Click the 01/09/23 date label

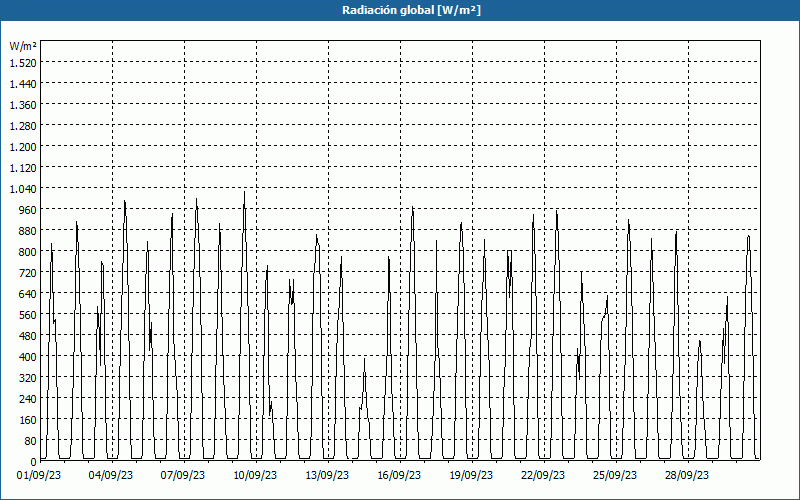tap(39, 475)
